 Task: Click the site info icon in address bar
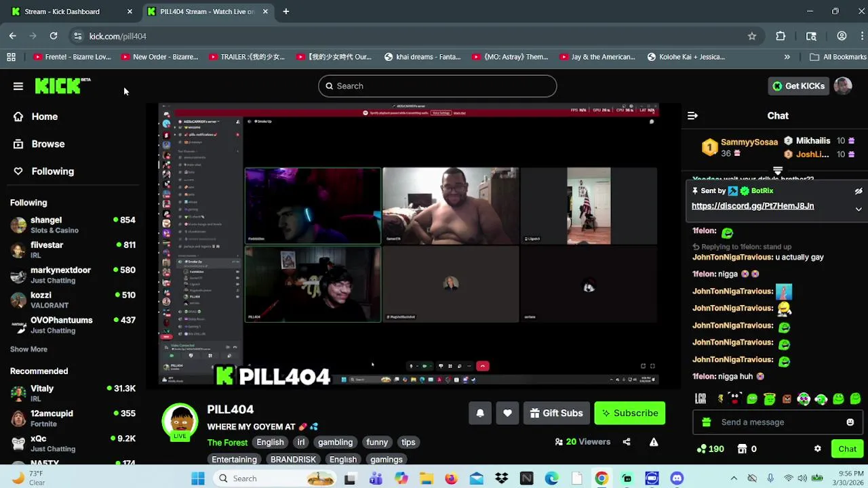pos(78,36)
